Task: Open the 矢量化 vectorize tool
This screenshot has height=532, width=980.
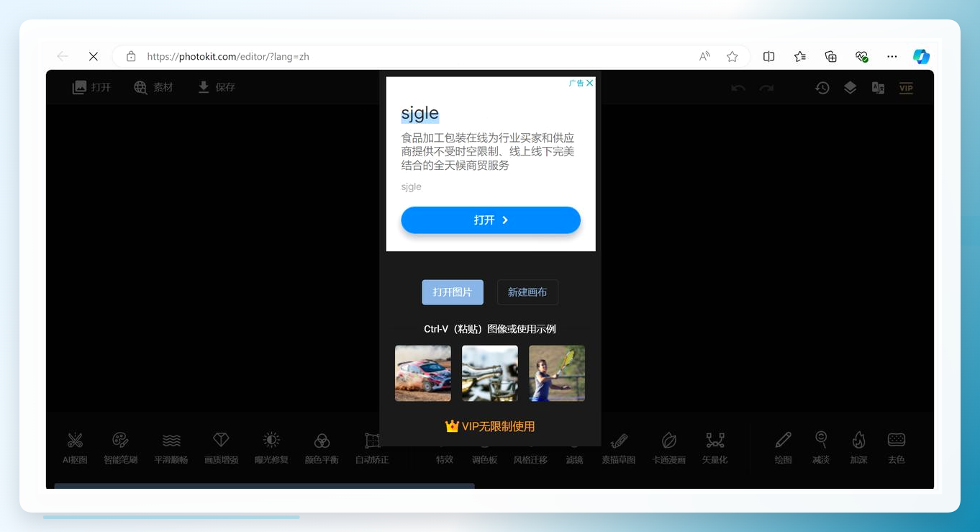Action: pos(715,448)
